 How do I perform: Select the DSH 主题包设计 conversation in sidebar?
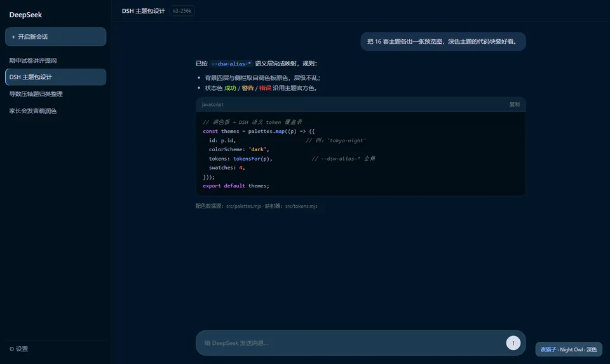(x=56, y=77)
